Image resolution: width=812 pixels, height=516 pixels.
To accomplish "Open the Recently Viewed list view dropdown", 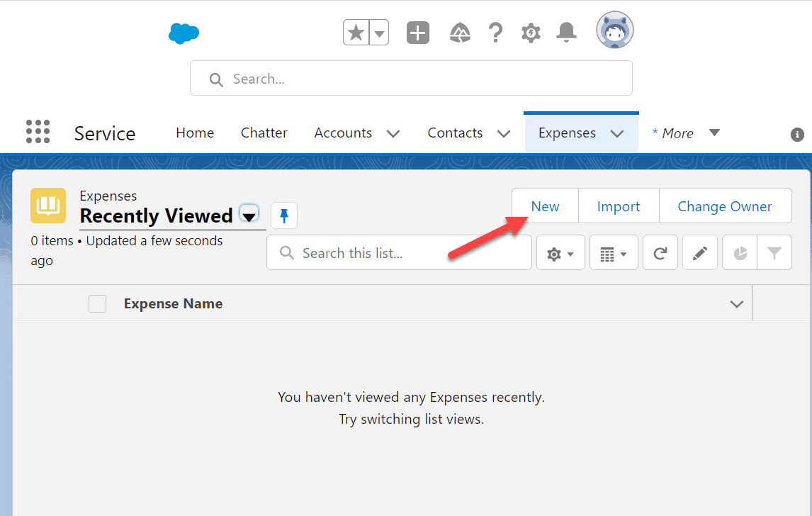I will pyautogui.click(x=249, y=215).
